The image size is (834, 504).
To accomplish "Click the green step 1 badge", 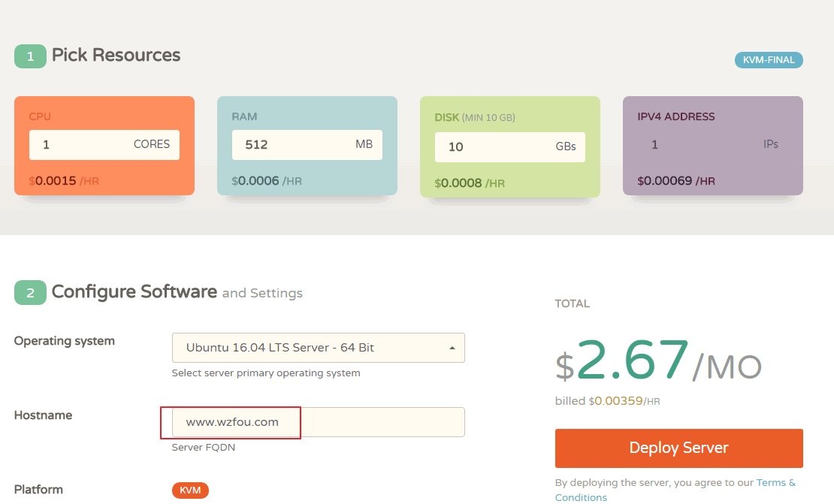I will point(30,56).
